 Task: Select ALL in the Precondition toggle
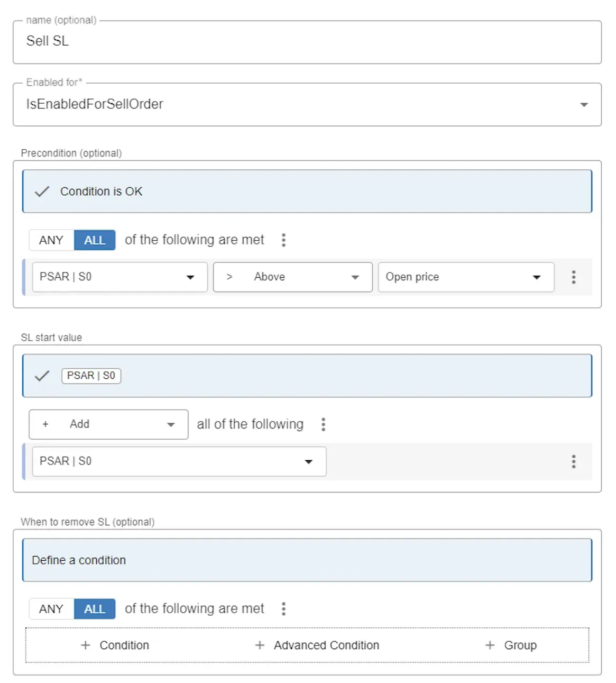[95, 240]
